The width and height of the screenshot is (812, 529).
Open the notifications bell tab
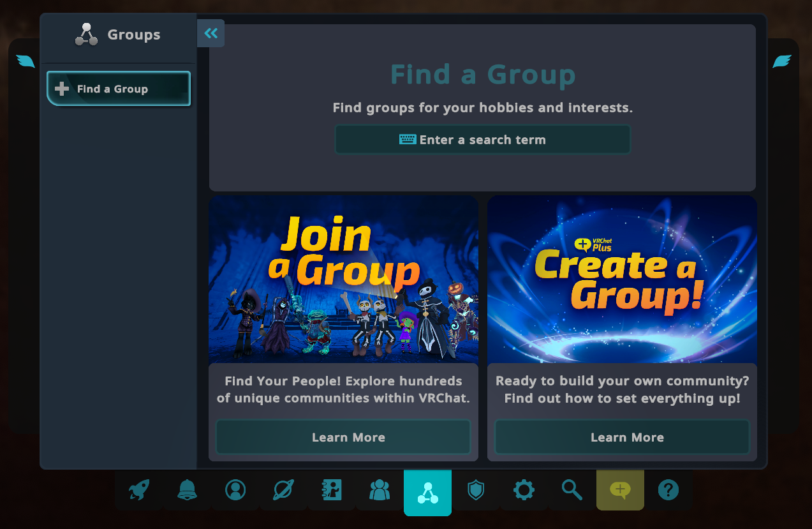tap(187, 490)
